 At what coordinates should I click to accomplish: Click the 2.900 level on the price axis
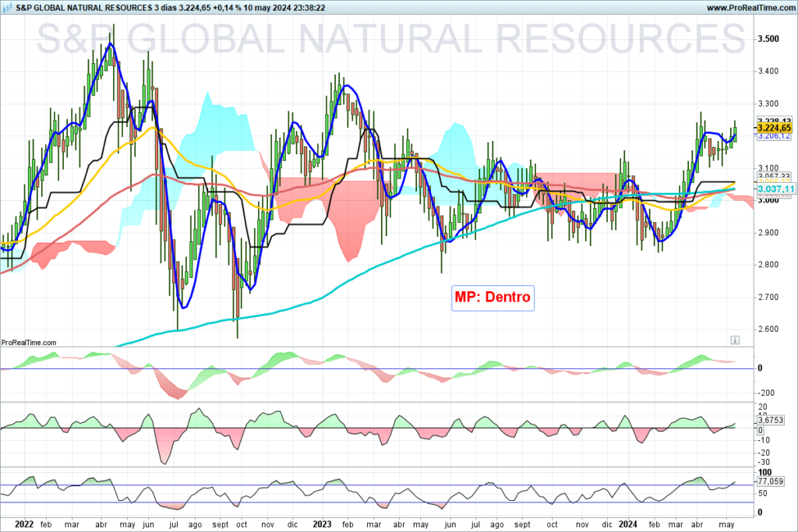tap(768, 232)
